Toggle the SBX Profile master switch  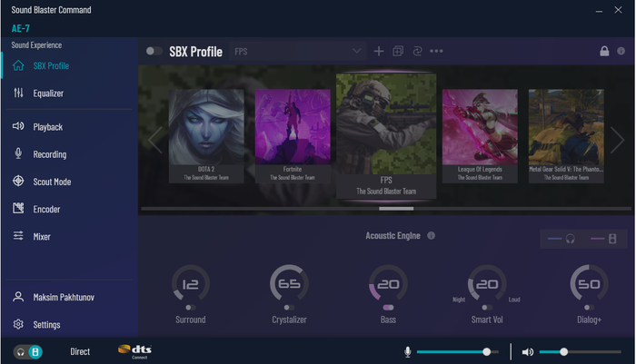click(x=154, y=51)
